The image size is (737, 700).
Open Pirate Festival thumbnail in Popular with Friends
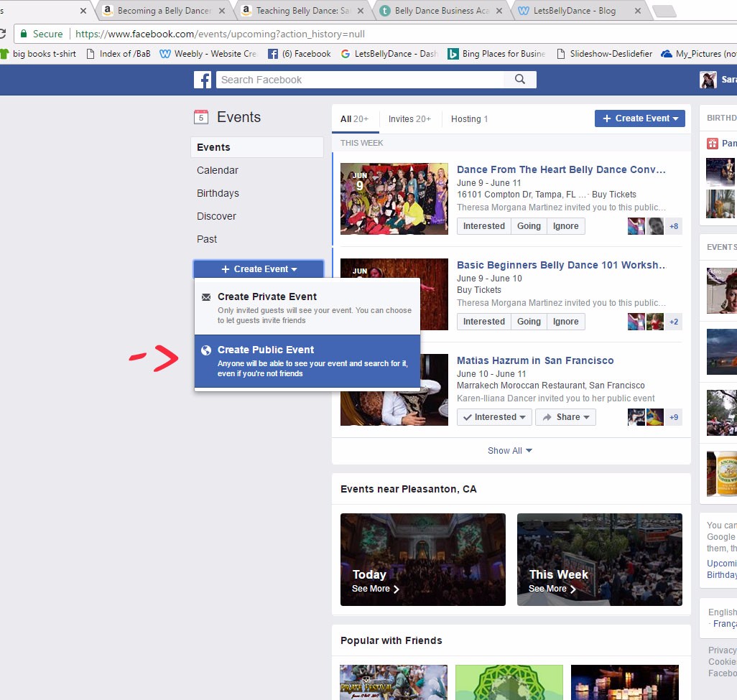coord(394,682)
